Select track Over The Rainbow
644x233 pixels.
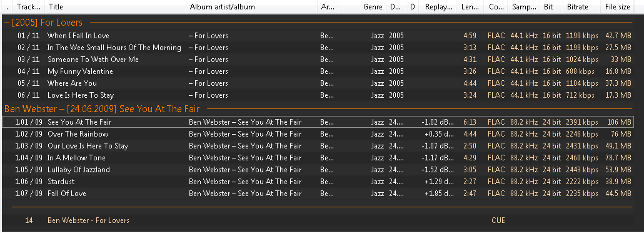point(78,134)
